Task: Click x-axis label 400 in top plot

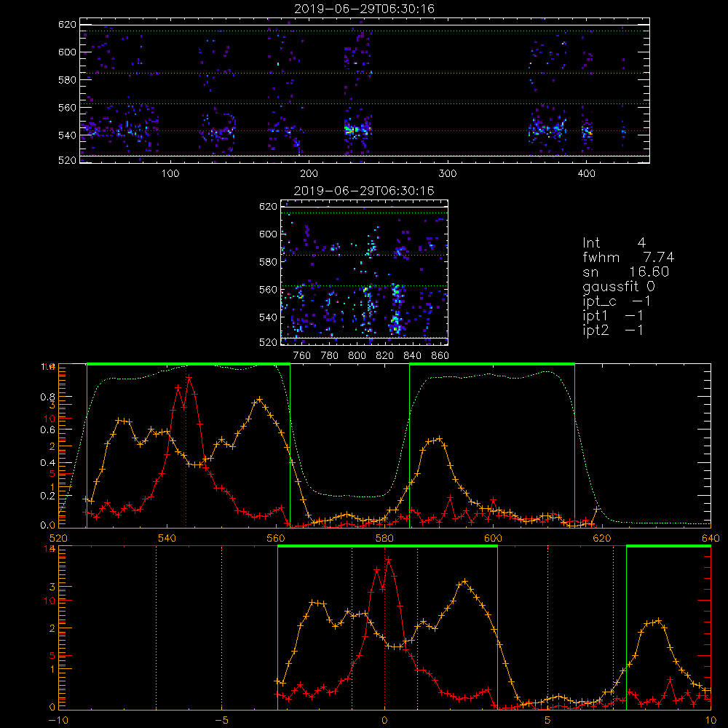Action: coord(586,174)
